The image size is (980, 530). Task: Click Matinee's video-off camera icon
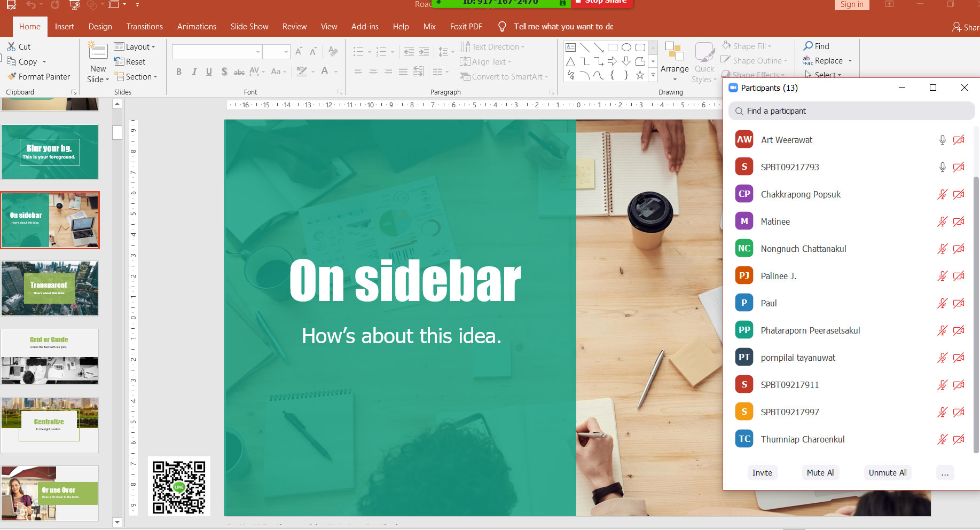(x=959, y=222)
